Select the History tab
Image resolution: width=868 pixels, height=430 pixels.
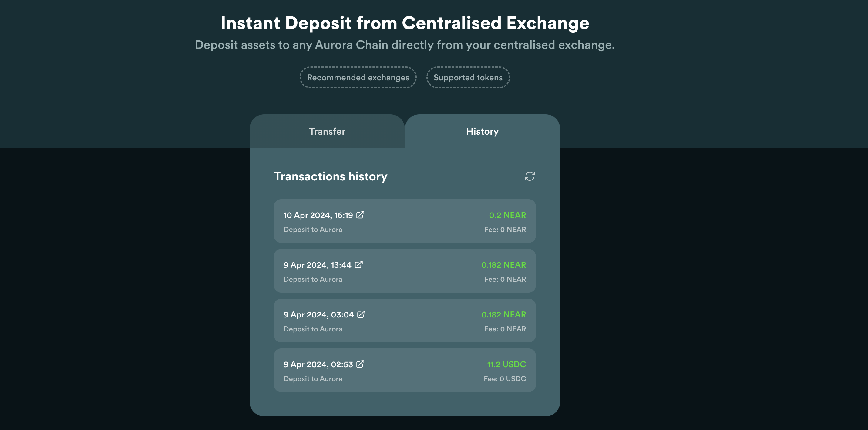click(x=482, y=131)
